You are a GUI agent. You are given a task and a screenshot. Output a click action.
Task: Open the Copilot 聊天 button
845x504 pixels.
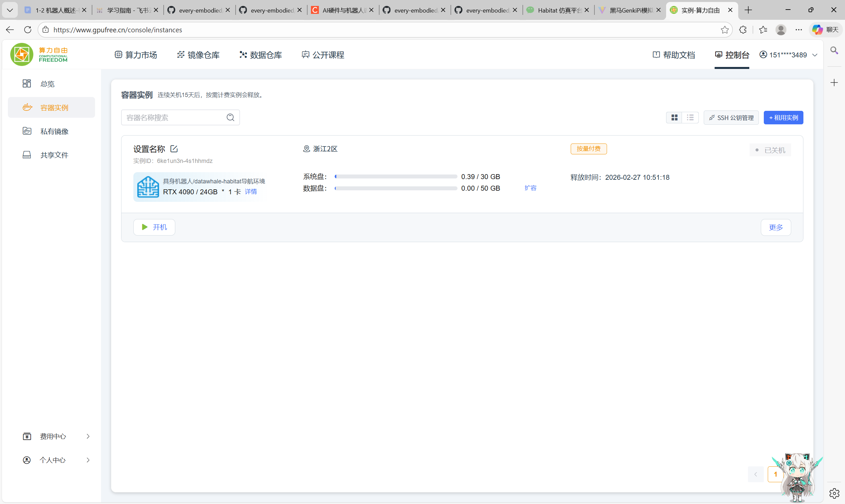pos(825,30)
